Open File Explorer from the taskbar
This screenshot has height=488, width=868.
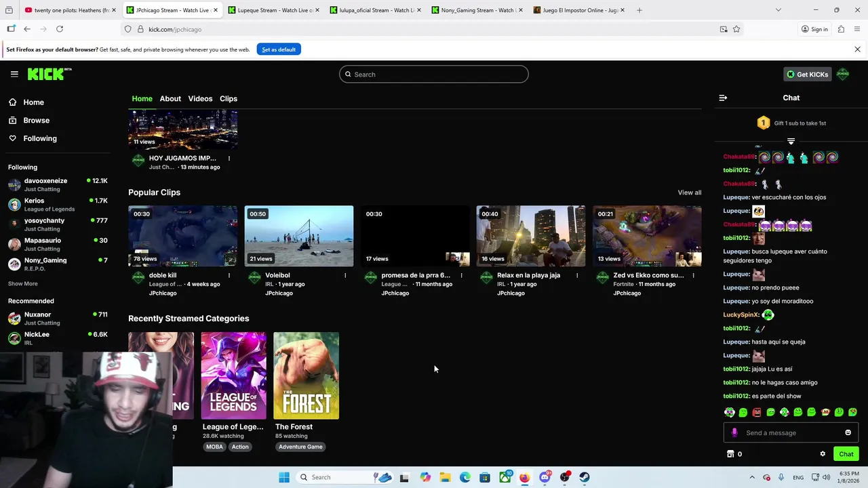coord(445,477)
